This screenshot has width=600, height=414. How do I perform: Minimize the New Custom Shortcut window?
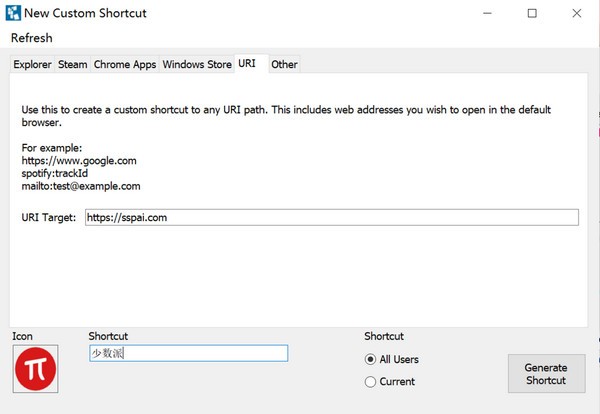tap(486, 13)
